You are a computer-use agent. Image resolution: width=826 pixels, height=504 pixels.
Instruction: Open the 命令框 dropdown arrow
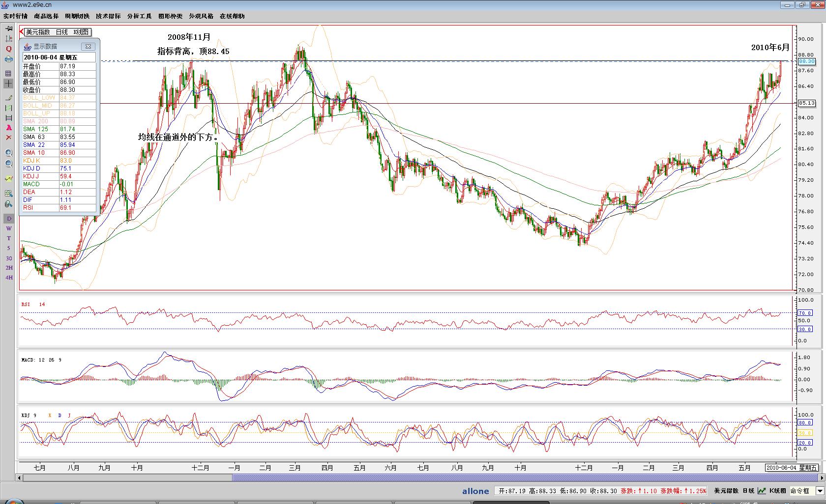[820, 491]
